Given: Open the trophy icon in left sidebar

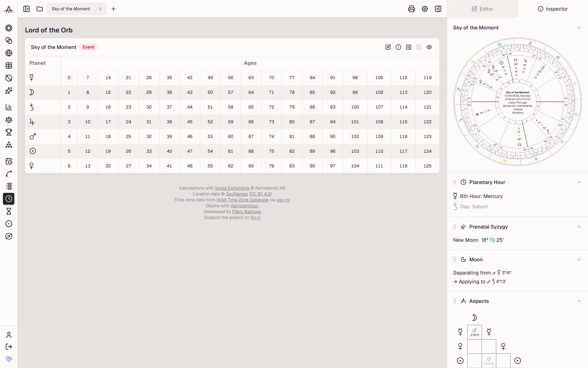Looking at the screenshot, I should click(x=9, y=132).
